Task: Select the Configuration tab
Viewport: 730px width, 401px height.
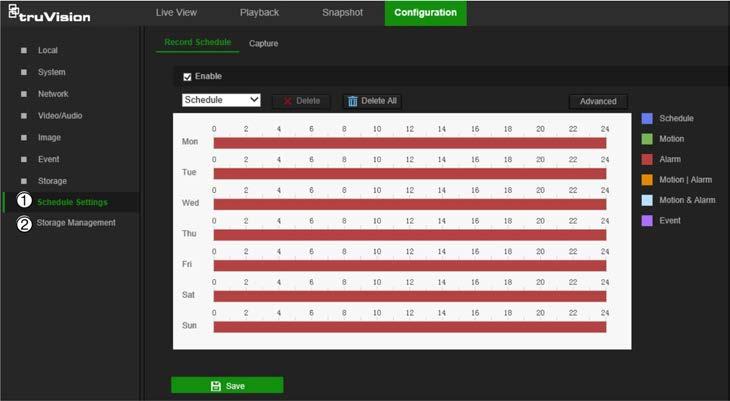Action: [426, 13]
